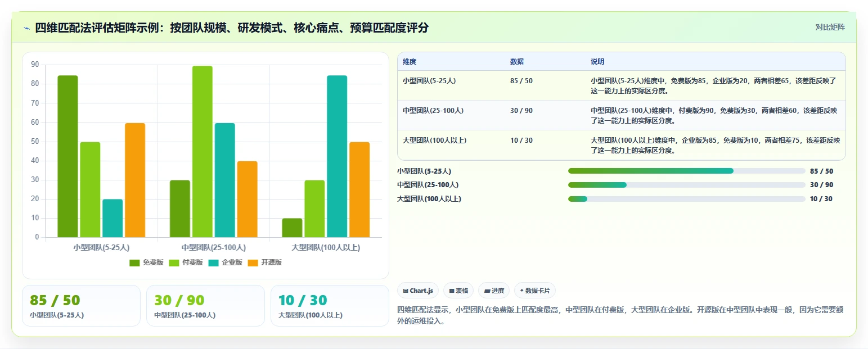Select the 企业版 bar for 中型团队
Image resolution: width=868 pixels, height=349 pixels.
(x=225, y=180)
